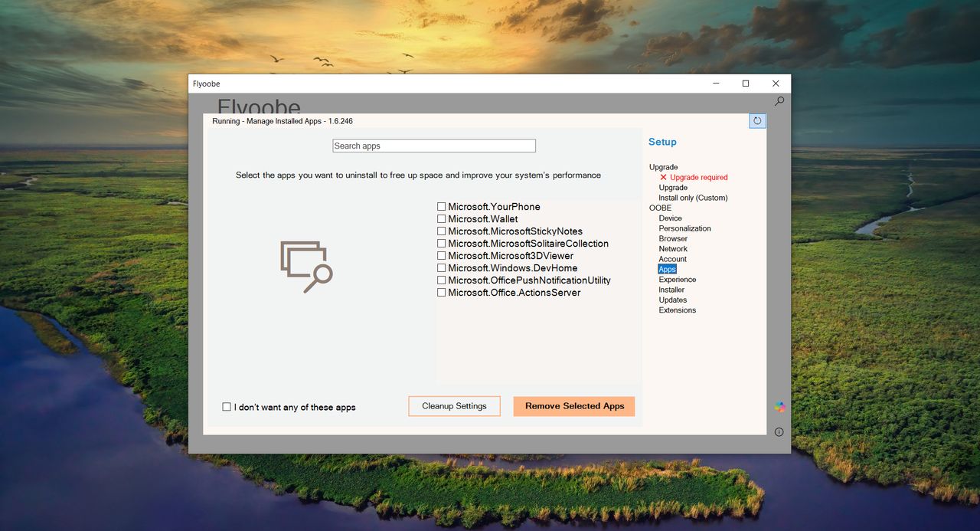Switch to the Browser page
The width and height of the screenshot is (980, 531).
pos(673,238)
